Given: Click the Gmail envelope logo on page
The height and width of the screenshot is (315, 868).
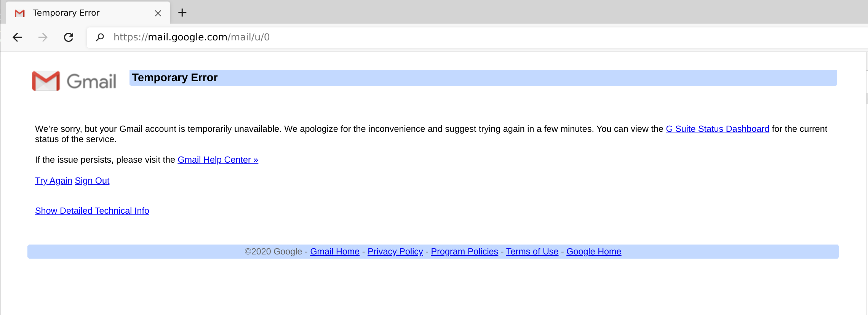Looking at the screenshot, I should pos(46,81).
